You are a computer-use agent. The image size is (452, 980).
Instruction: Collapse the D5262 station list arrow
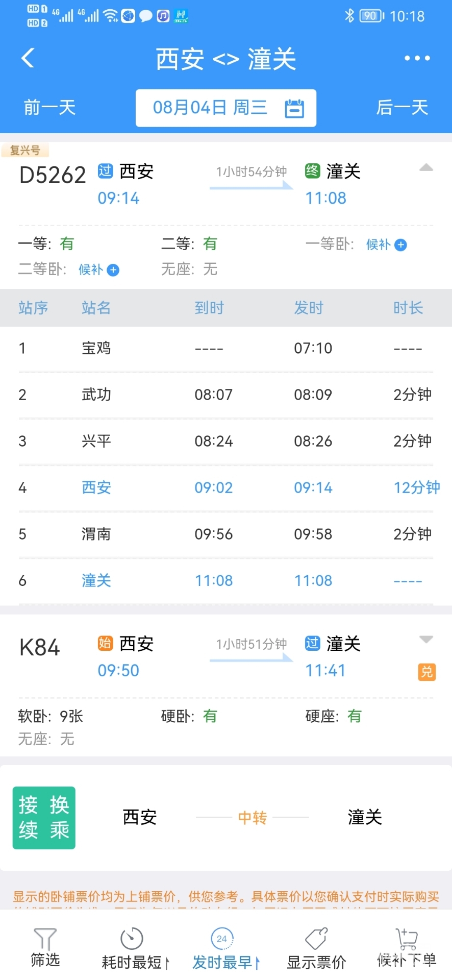point(426,167)
